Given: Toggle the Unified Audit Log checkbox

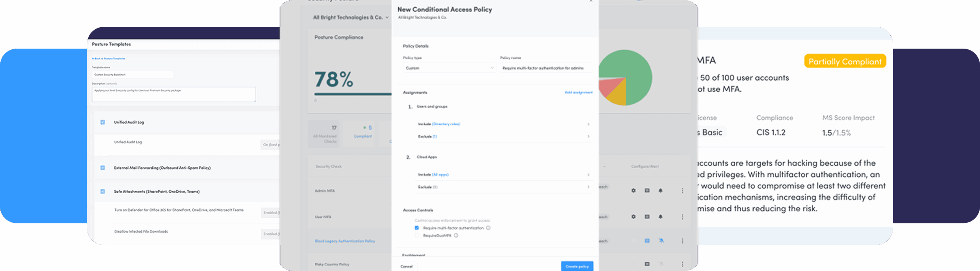Looking at the screenshot, I should tap(103, 122).
